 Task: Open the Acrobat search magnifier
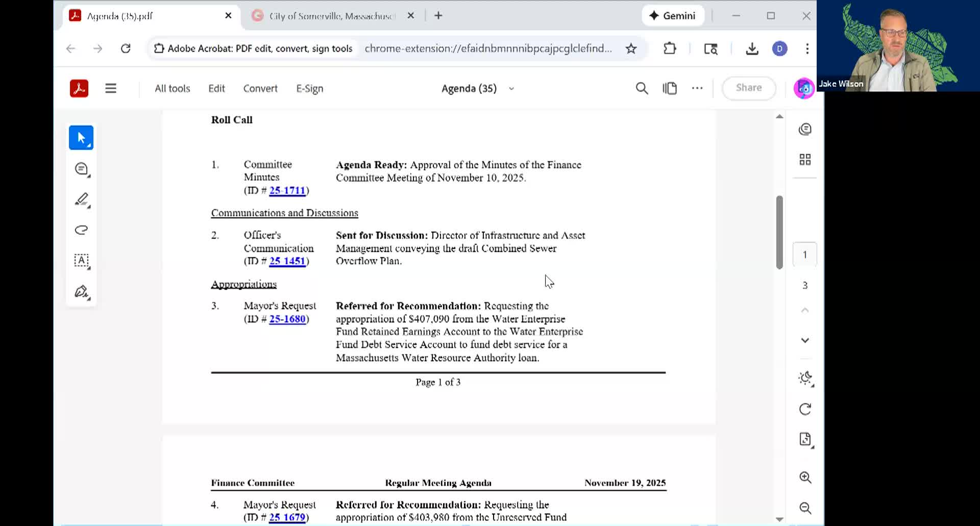tap(642, 88)
